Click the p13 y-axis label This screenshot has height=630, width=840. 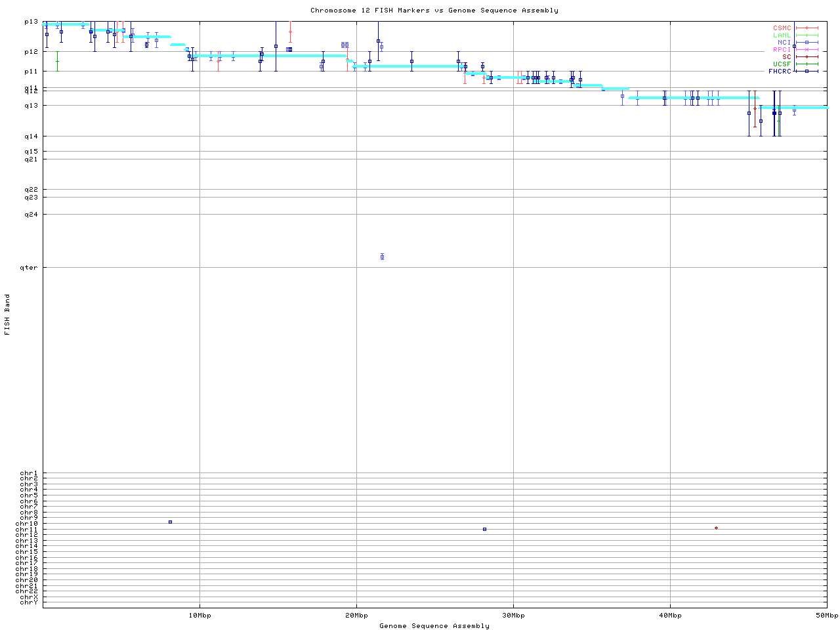point(31,22)
